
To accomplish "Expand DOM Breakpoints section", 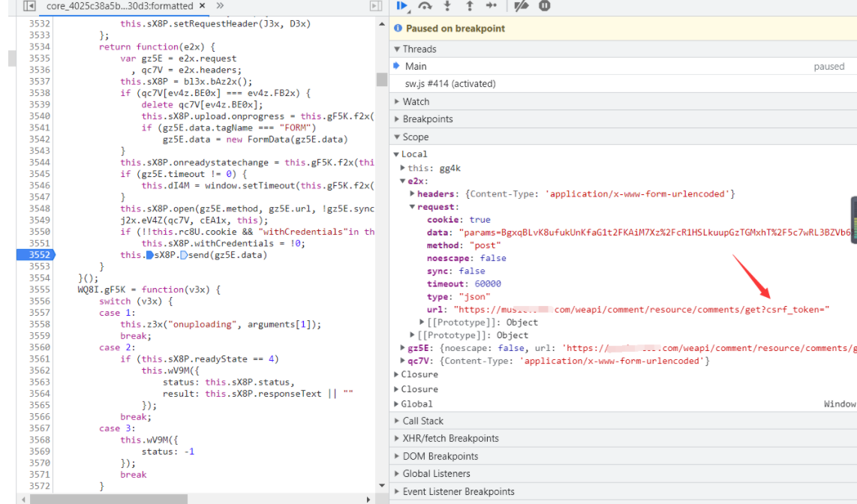I will 397,457.
